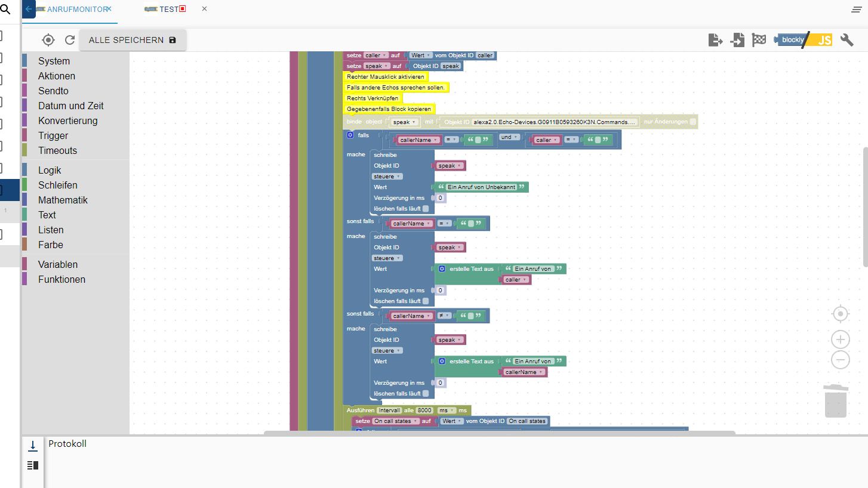Click the scroll-to-bottom arrow icon in Protokoll

[x=33, y=445]
